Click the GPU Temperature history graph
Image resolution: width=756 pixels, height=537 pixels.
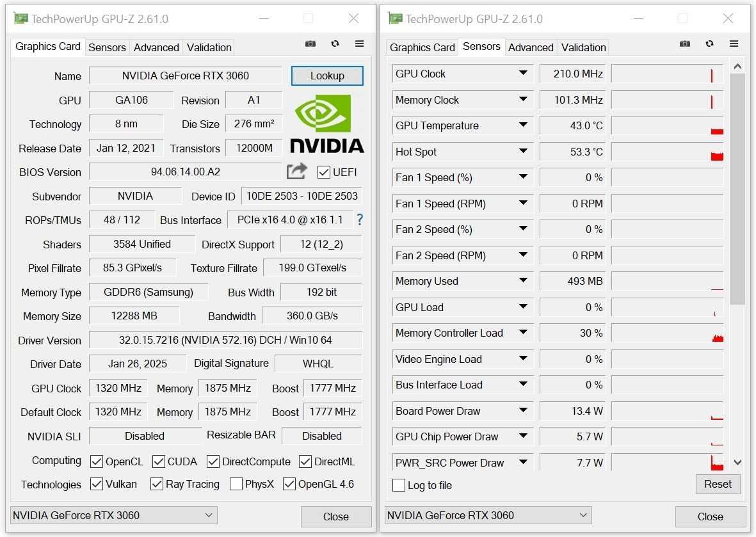click(667, 126)
